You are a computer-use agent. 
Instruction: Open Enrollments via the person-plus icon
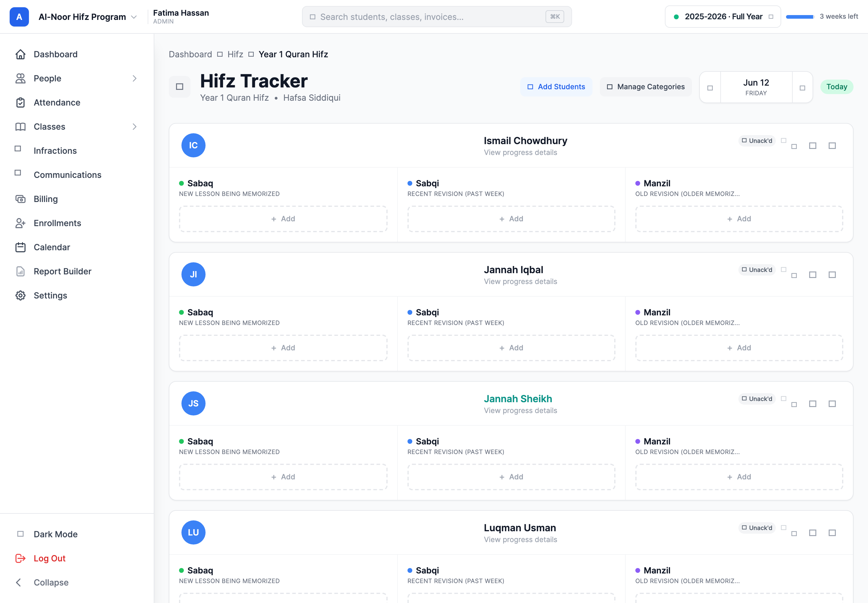pos(20,223)
